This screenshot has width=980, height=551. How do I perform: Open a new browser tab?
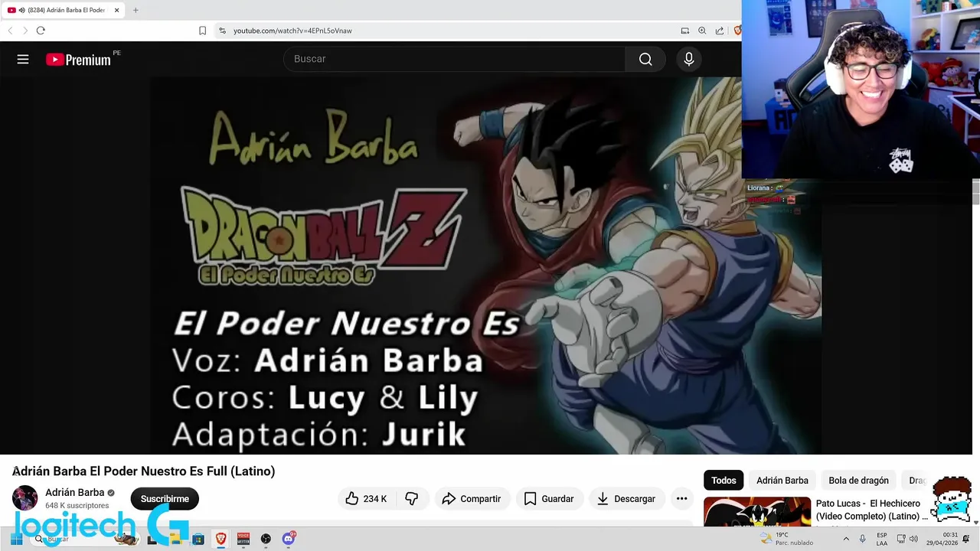point(136,10)
